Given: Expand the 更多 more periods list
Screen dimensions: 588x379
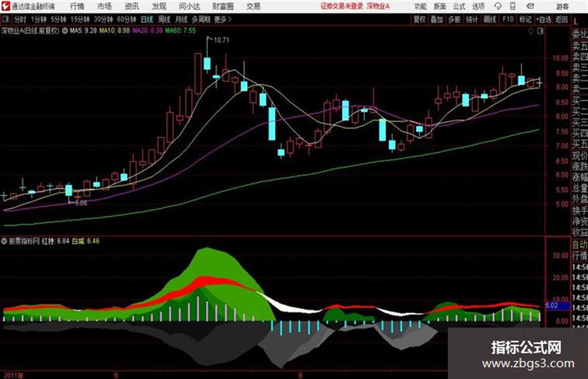Looking at the screenshot, I should coord(223,19).
